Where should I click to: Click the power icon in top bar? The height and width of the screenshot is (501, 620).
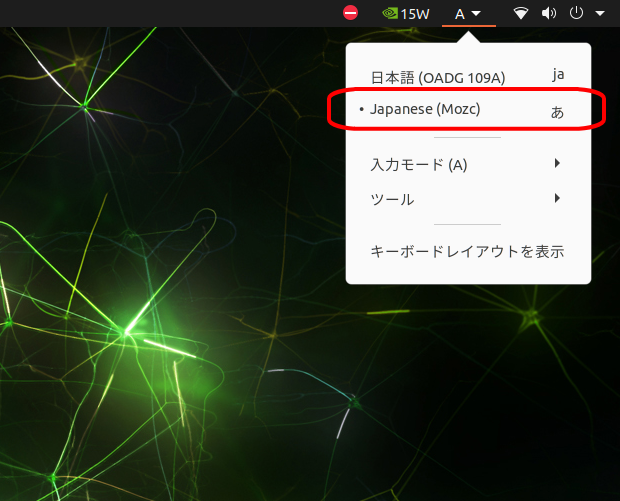(576, 14)
